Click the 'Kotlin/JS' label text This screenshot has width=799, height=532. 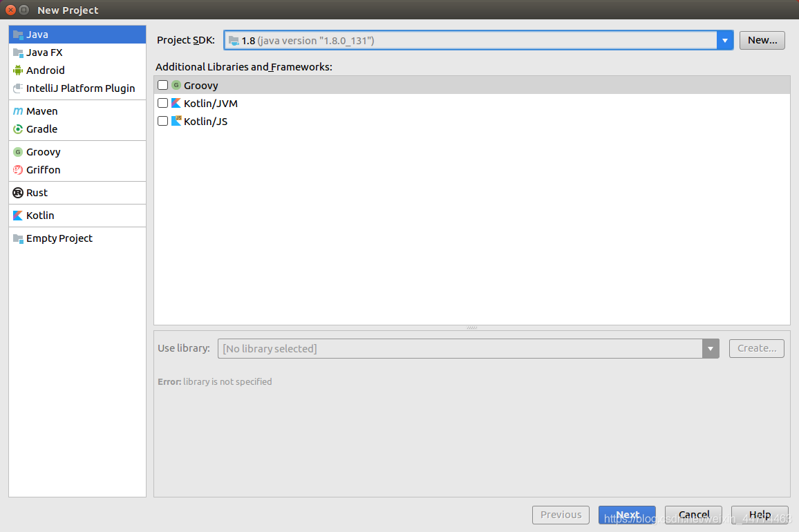(x=205, y=122)
